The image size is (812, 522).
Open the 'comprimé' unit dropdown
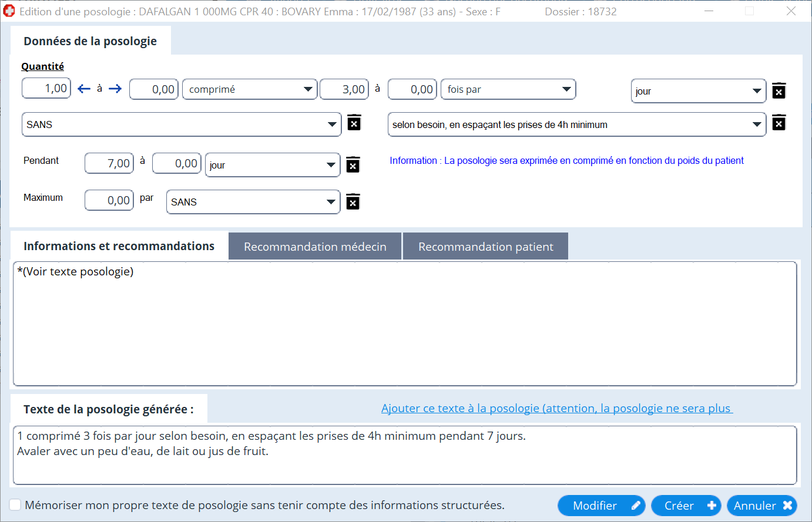308,89
